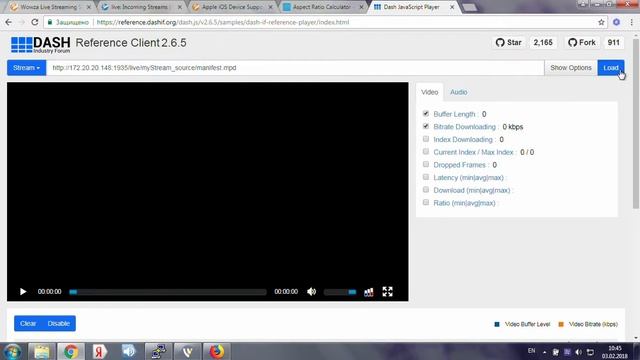Switch to the Video stats tab
This screenshot has height=360, width=640.
coord(429,92)
